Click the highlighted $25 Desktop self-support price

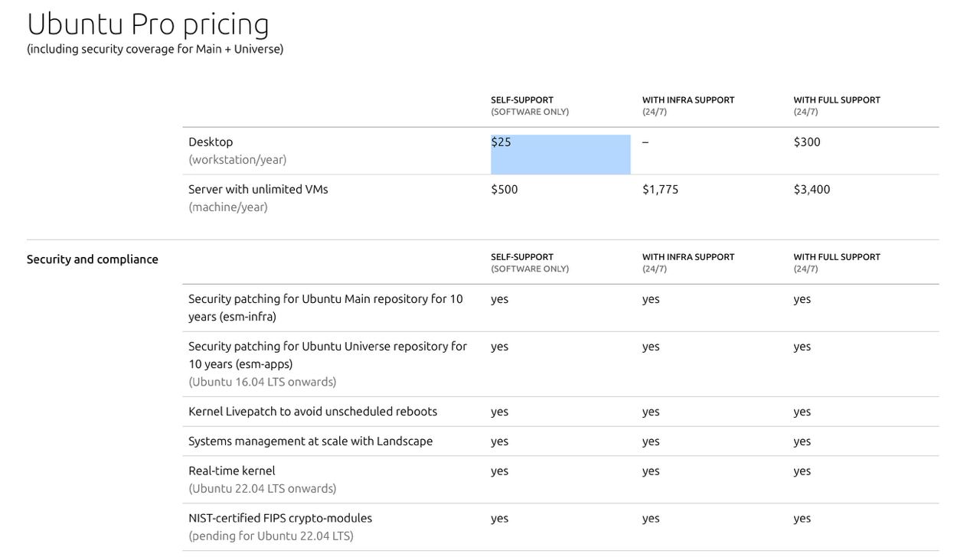point(501,142)
